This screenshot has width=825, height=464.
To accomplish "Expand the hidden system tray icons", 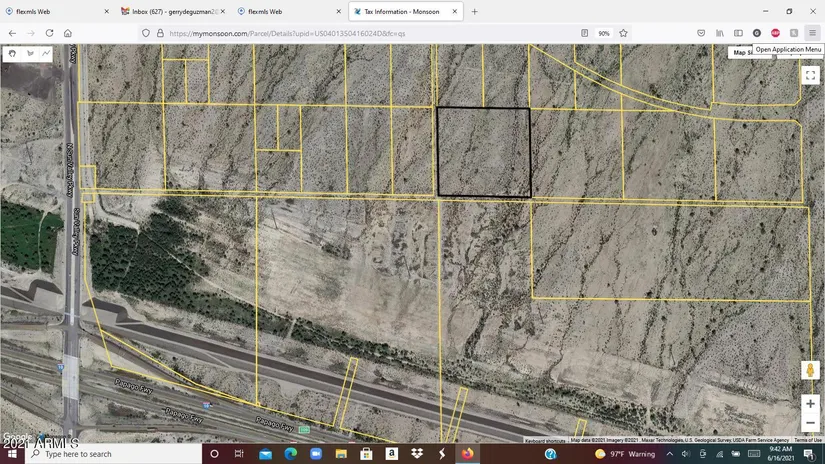I will point(670,454).
